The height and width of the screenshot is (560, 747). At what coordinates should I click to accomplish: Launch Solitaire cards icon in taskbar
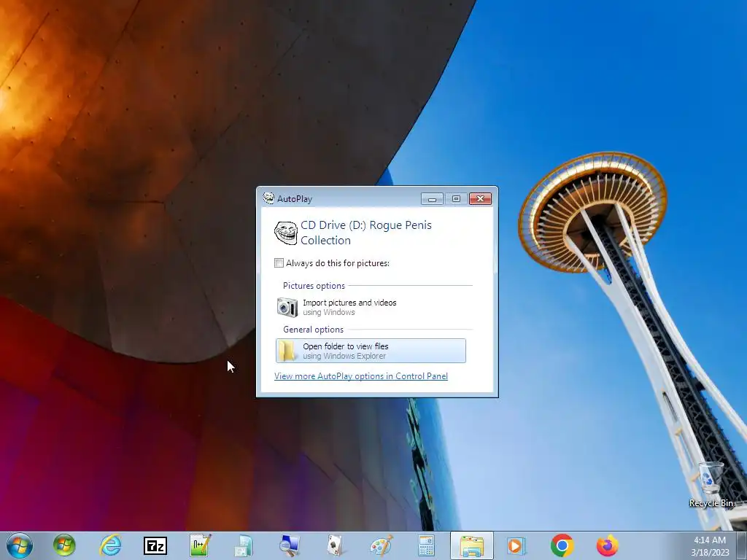tap(335, 545)
